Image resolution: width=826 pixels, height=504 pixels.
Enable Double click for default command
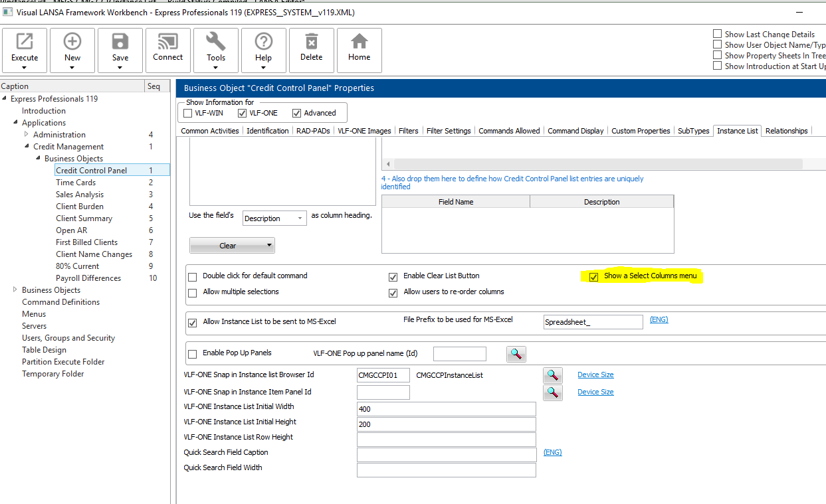pos(193,276)
